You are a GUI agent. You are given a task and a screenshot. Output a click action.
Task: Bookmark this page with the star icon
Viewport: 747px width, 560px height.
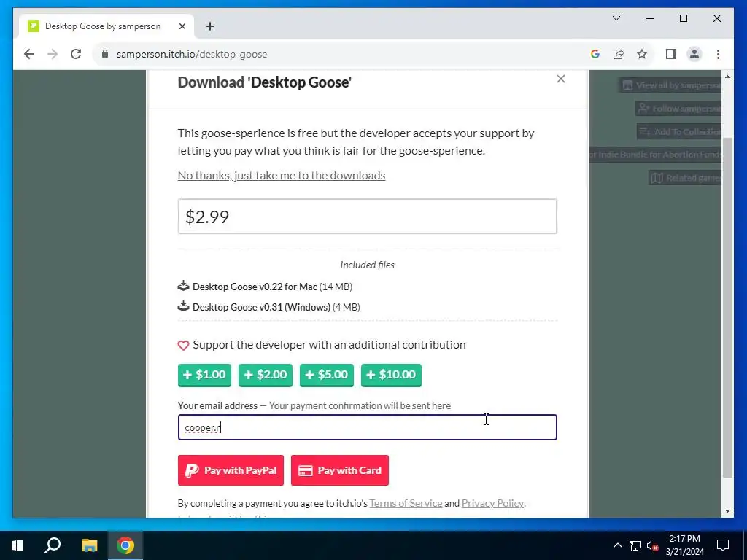(642, 54)
